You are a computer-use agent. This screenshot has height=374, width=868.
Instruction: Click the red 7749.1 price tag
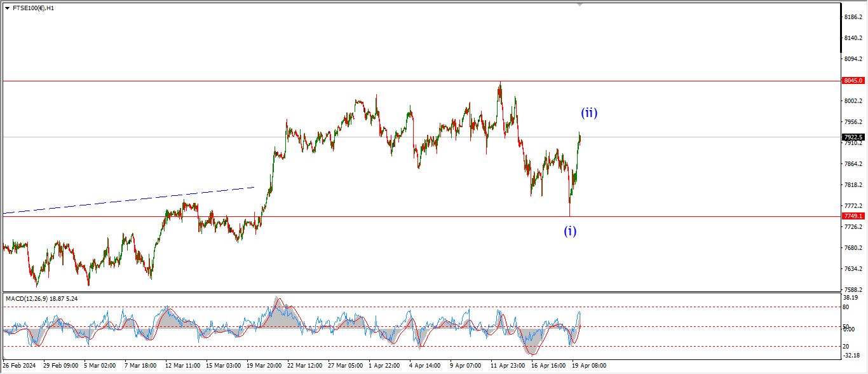[852, 216]
